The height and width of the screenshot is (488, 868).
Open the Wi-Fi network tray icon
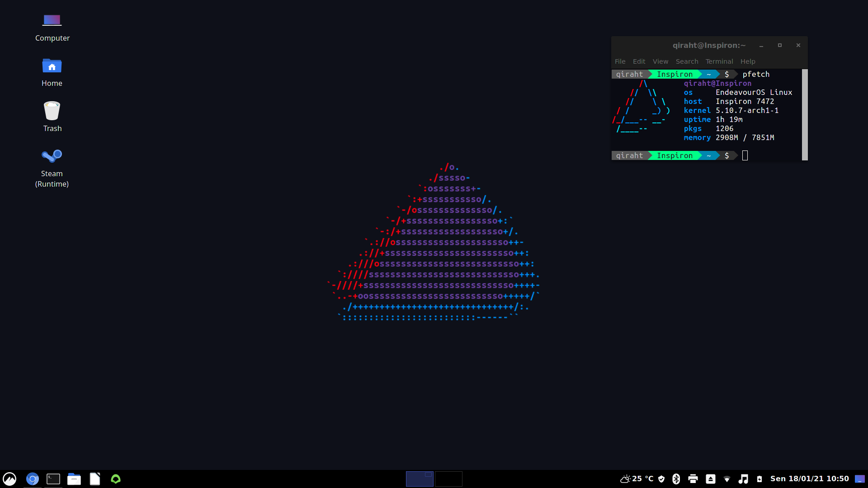click(727, 479)
